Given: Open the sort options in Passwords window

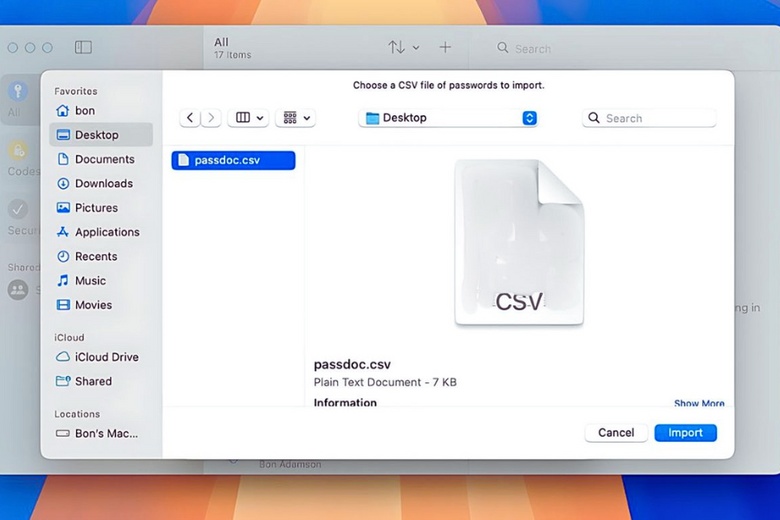Looking at the screenshot, I should [403, 47].
